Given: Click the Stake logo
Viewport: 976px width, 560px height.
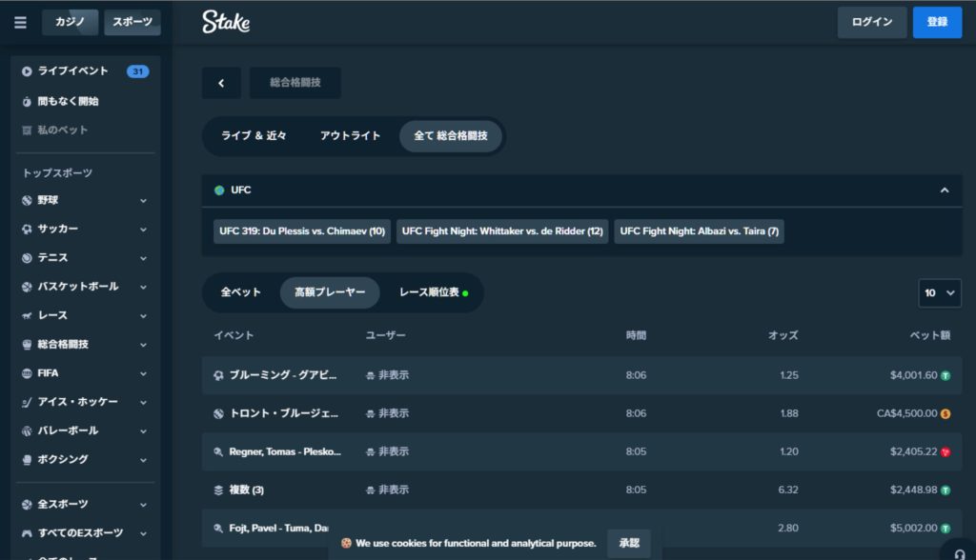Looking at the screenshot, I should point(226,22).
